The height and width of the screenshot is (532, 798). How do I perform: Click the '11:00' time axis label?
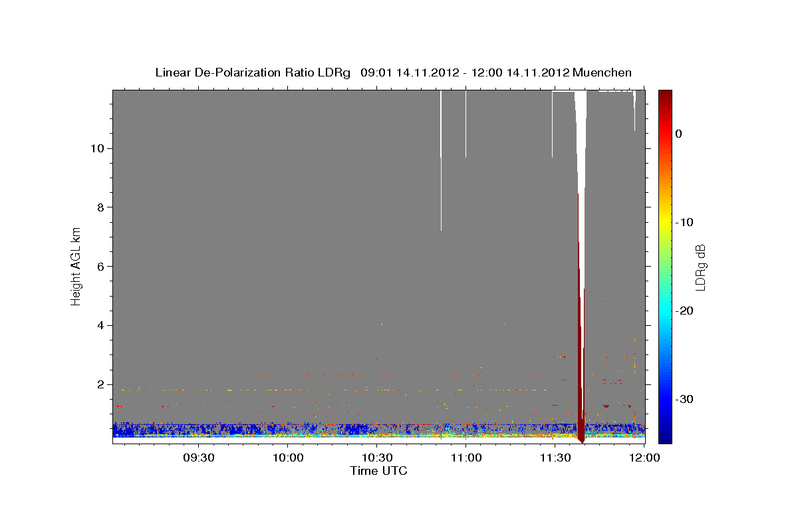coord(465,458)
